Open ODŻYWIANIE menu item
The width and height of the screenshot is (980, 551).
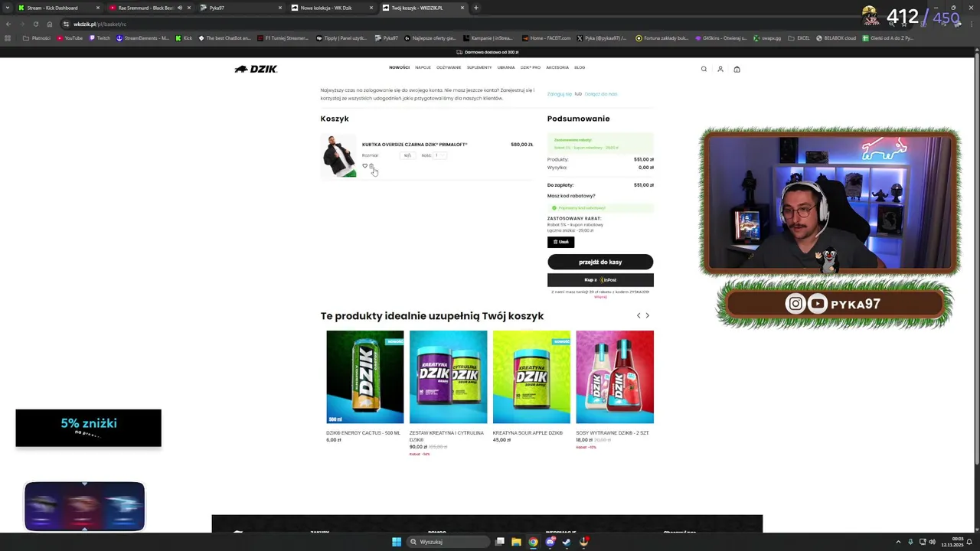point(449,67)
